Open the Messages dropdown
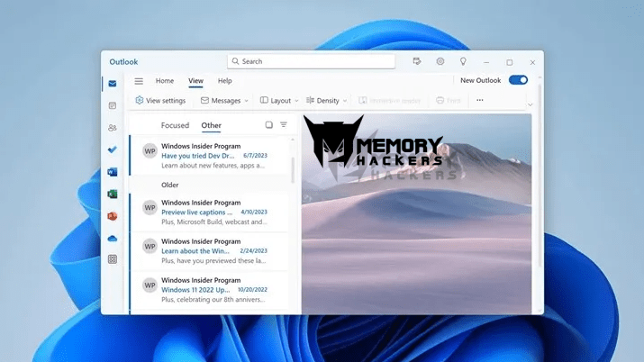The height and width of the screenshot is (362, 644). click(x=224, y=101)
